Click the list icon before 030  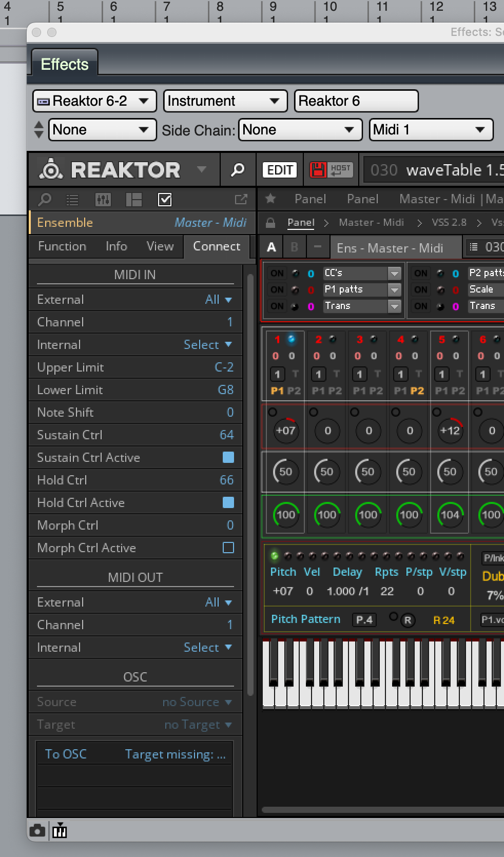[x=474, y=247]
